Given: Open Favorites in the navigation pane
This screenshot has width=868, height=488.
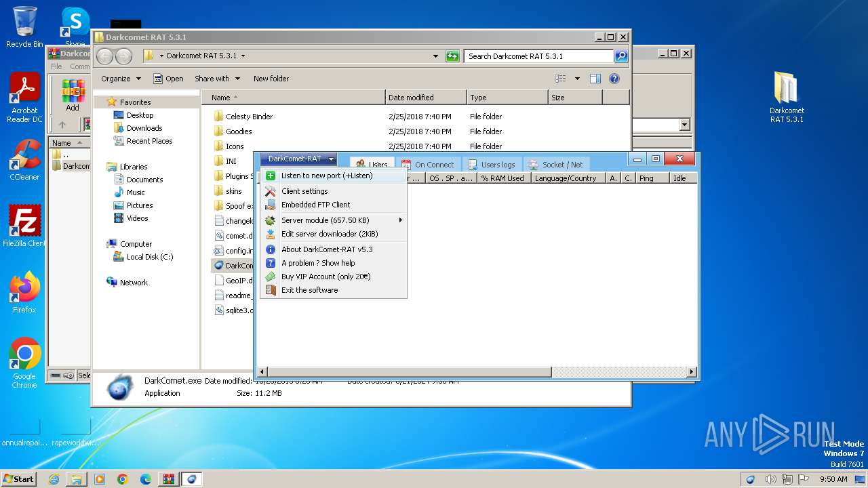Looking at the screenshot, I should click(x=135, y=102).
